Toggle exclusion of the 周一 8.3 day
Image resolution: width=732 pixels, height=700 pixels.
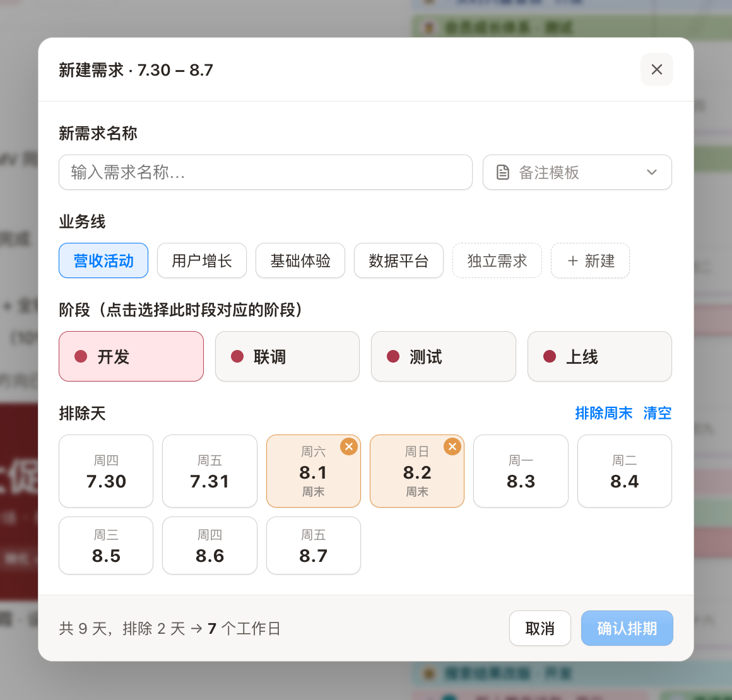[521, 471]
